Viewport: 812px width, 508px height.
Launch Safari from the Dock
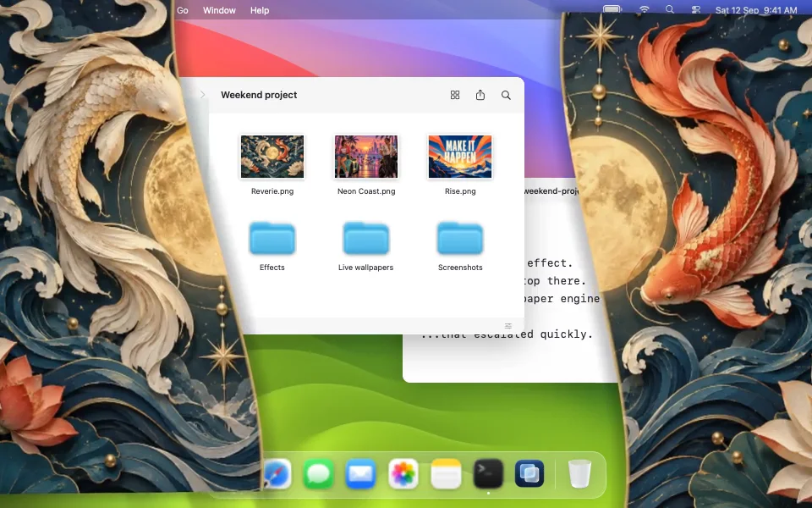277,473
